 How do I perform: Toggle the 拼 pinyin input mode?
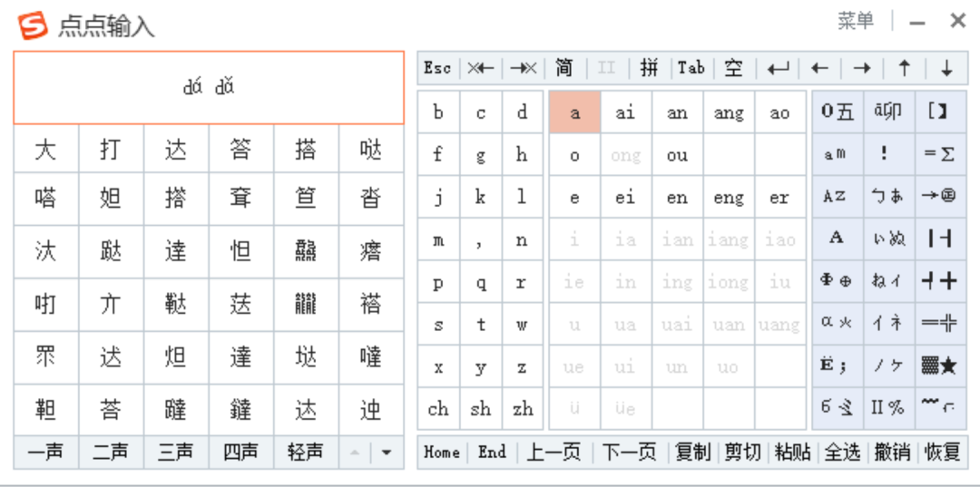click(649, 68)
